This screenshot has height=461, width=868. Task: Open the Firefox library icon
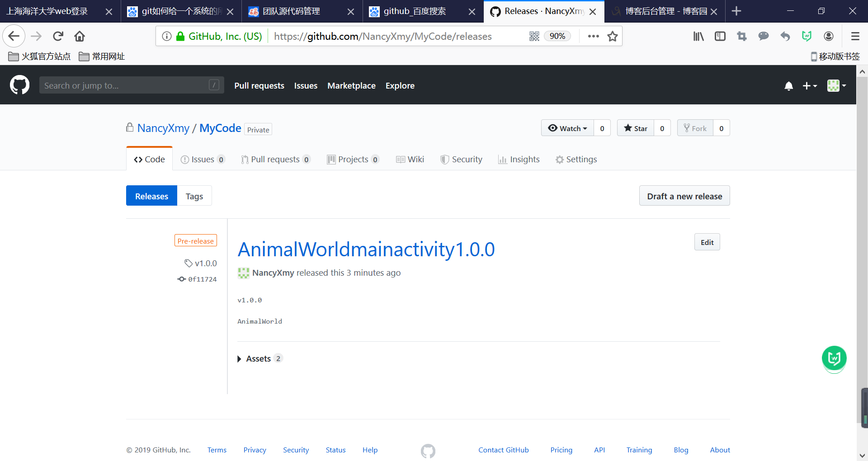coord(698,36)
